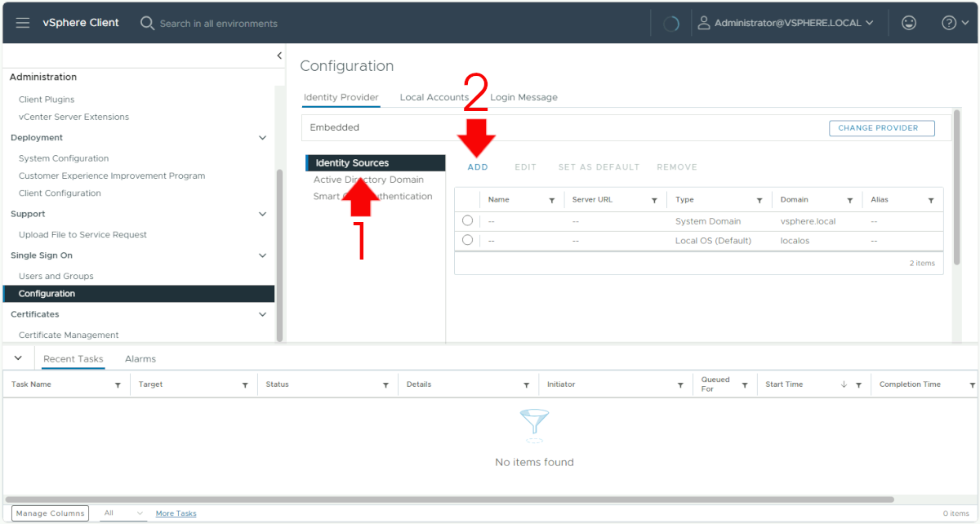
Task: Collapse the Single Sign On section
Action: (262, 255)
